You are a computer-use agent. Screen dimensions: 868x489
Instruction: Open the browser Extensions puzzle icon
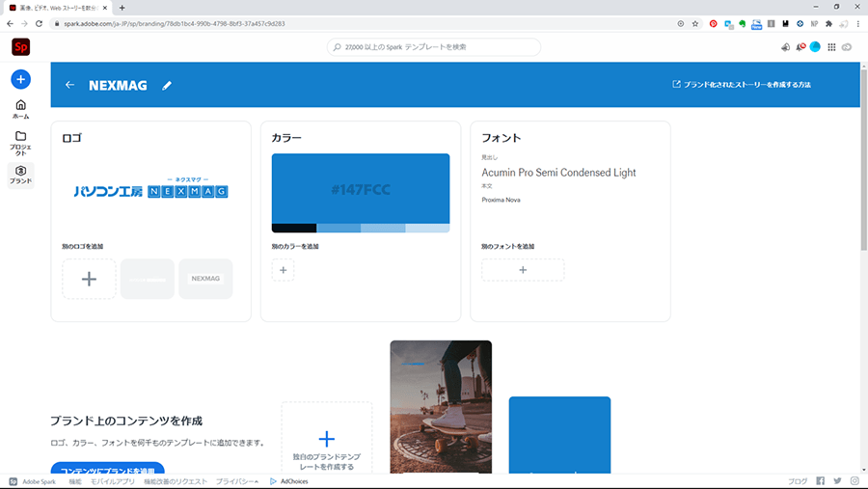[x=828, y=24]
